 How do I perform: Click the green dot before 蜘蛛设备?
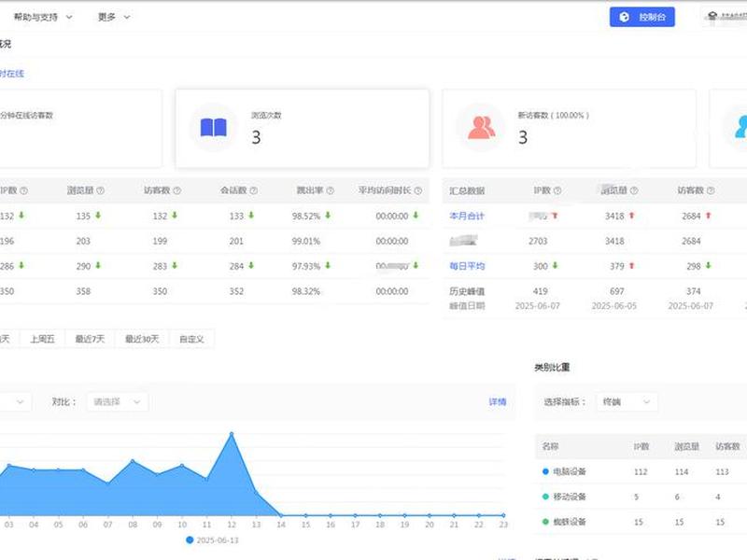coord(545,522)
